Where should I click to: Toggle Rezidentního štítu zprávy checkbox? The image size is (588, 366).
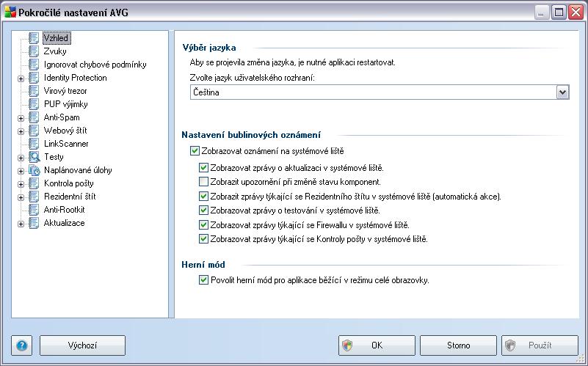[x=203, y=196]
